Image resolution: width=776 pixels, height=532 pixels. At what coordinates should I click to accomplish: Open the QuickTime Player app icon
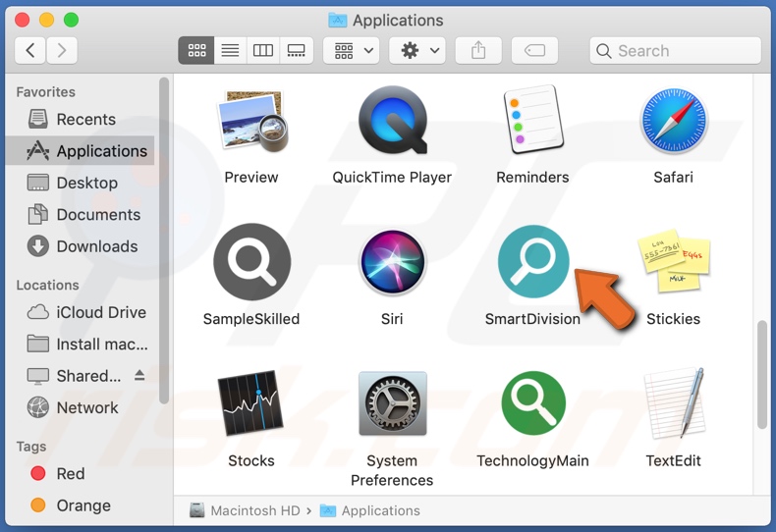point(393,120)
